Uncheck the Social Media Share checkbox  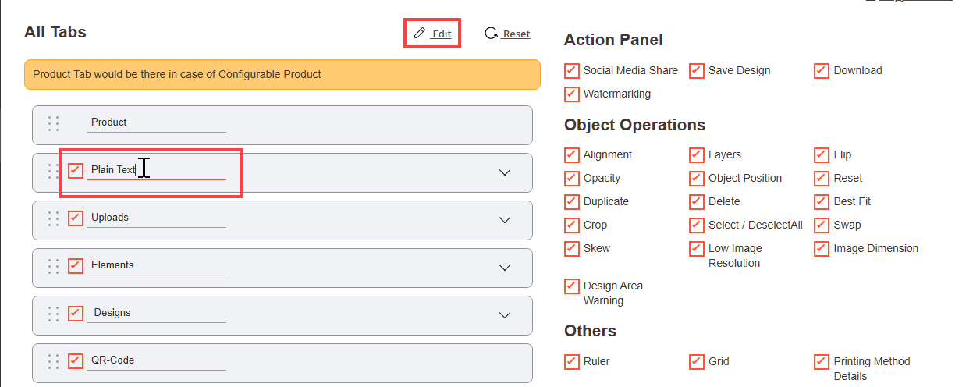(x=572, y=71)
